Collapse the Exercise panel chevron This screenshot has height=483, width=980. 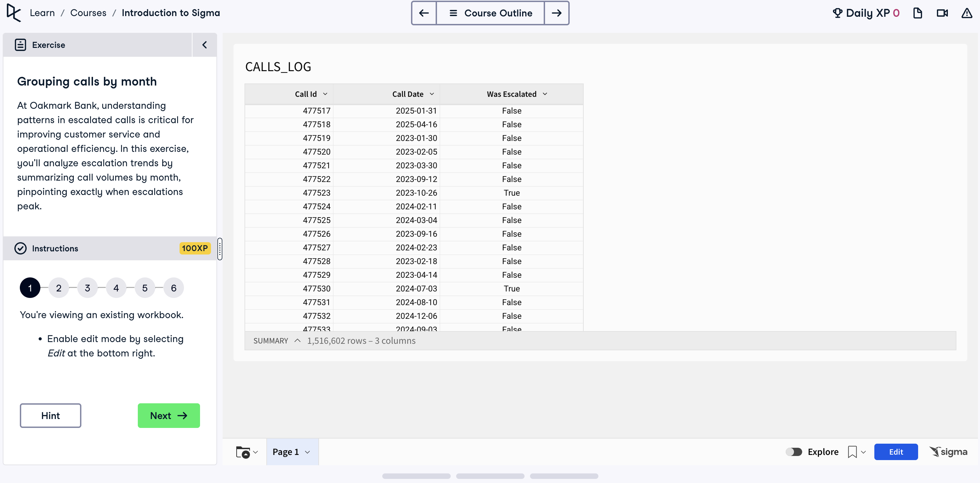[x=204, y=45]
